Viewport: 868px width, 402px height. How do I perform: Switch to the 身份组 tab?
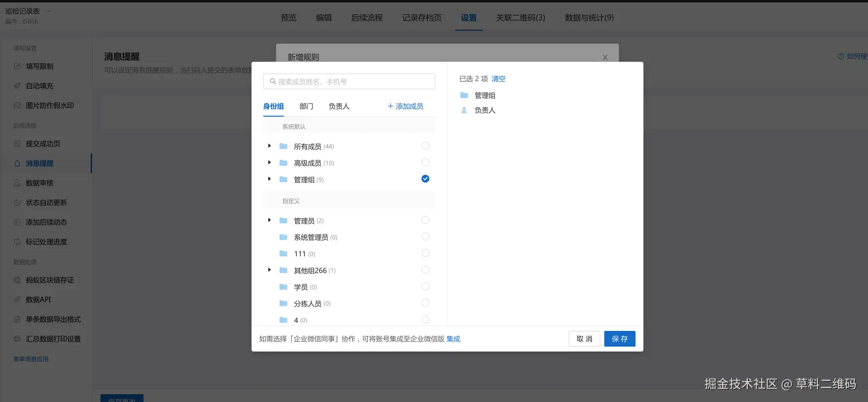click(x=273, y=106)
